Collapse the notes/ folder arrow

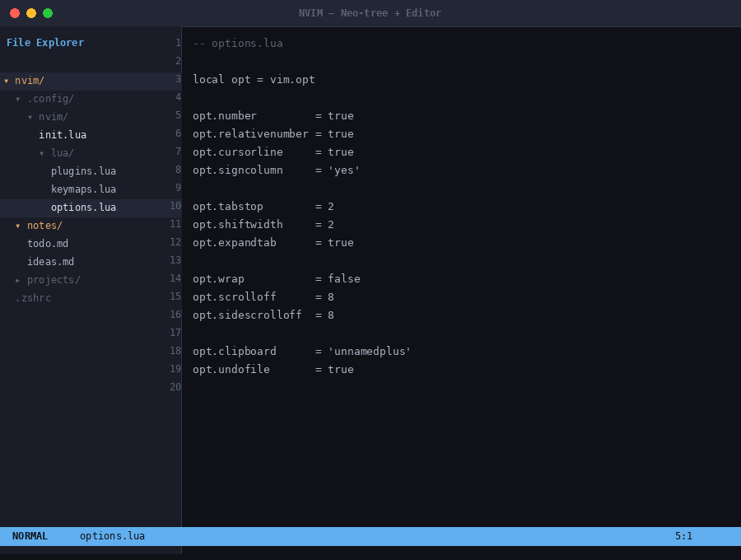point(18,226)
